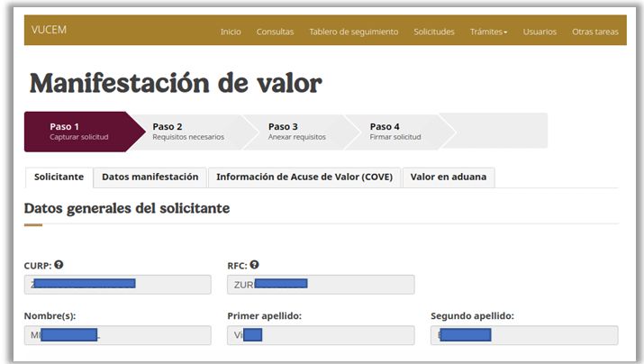Click the Segundo apellido input field
Screen dimensions: 644x364
[x=524, y=335]
